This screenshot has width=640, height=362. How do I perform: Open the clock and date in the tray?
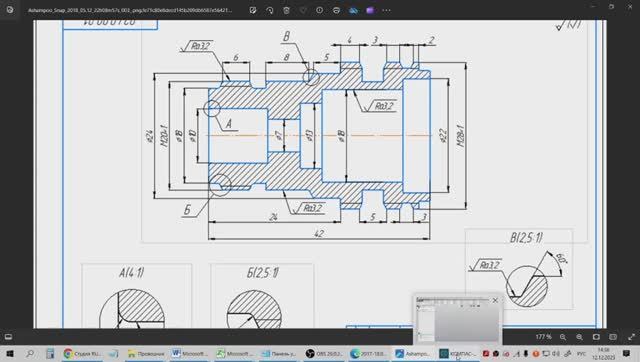click(x=603, y=353)
